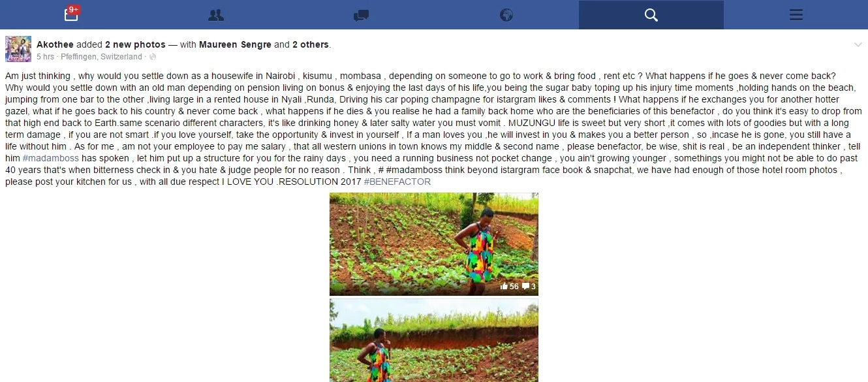This screenshot has height=382, width=868.
Task: Click the 3 comments bubble icon
Action: point(526,287)
